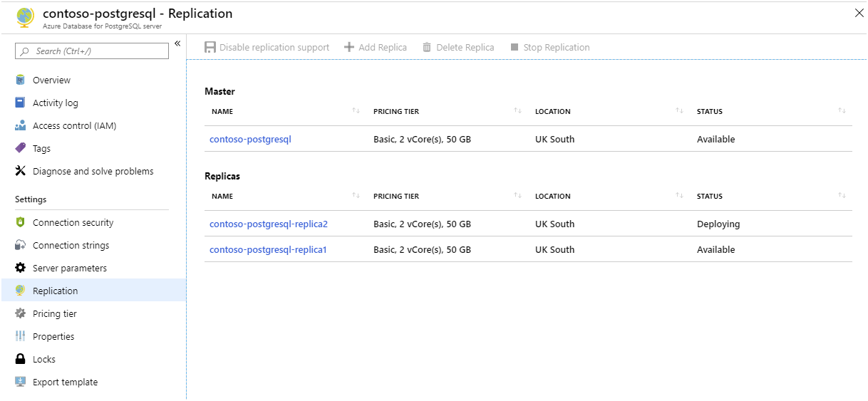Click the Activity log icon
868x401 pixels.
[20, 103]
